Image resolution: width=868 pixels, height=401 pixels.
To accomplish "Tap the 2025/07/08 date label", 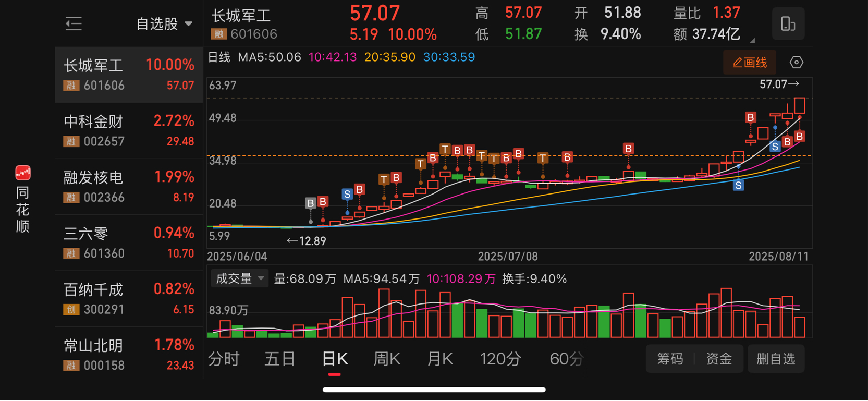I will pos(508,257).
